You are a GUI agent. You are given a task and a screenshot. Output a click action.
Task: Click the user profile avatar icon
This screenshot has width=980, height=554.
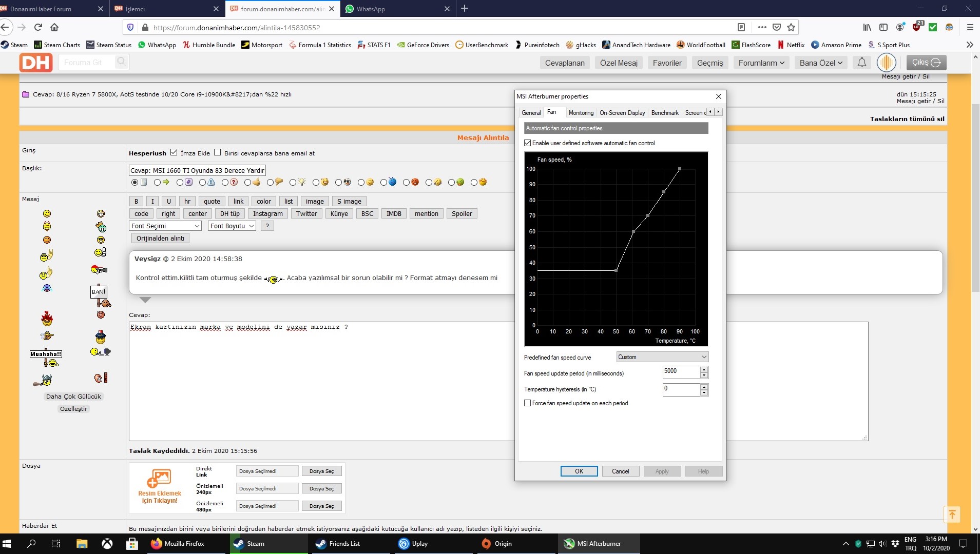coord(886,63)
